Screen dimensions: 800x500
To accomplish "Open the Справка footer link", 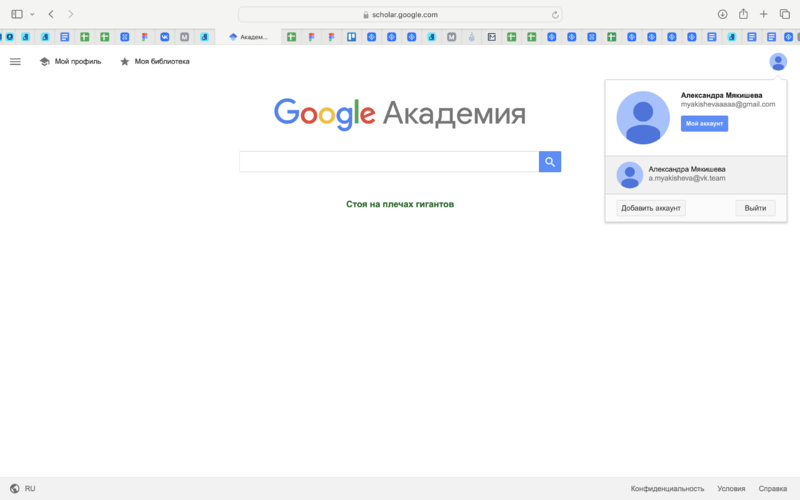I will point(772,488).
